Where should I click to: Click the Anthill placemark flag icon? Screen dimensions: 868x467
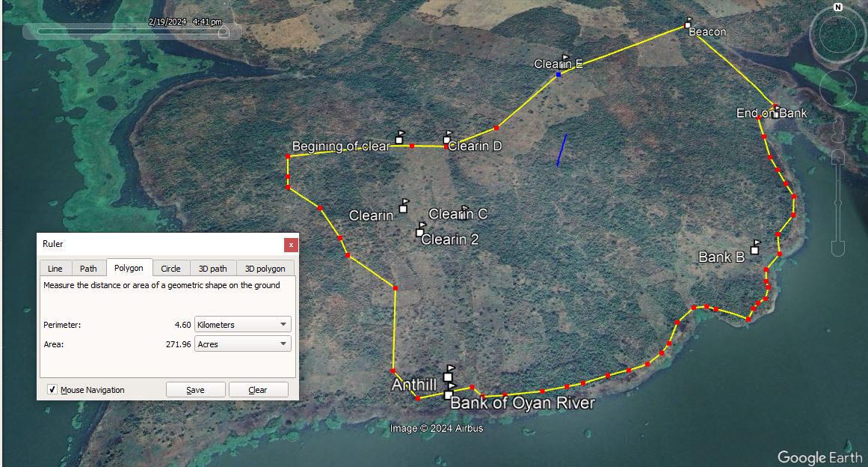pyautogui.click(x=449, y=373)
